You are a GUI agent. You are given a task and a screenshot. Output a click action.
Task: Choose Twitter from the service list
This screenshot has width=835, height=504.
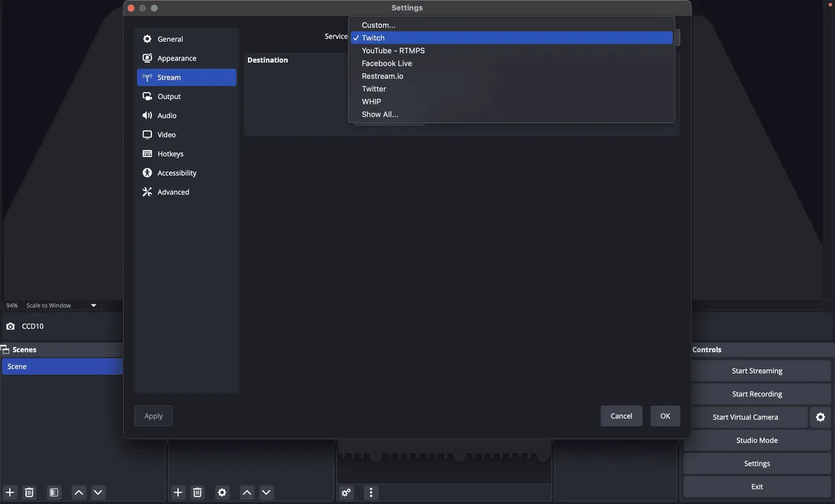[x=511, y=89]
